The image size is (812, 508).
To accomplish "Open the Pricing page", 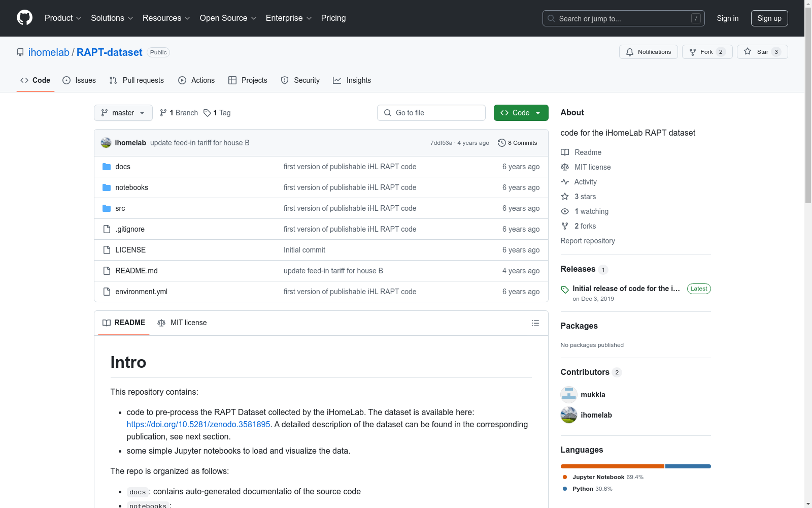I will (x=333, y=18).
